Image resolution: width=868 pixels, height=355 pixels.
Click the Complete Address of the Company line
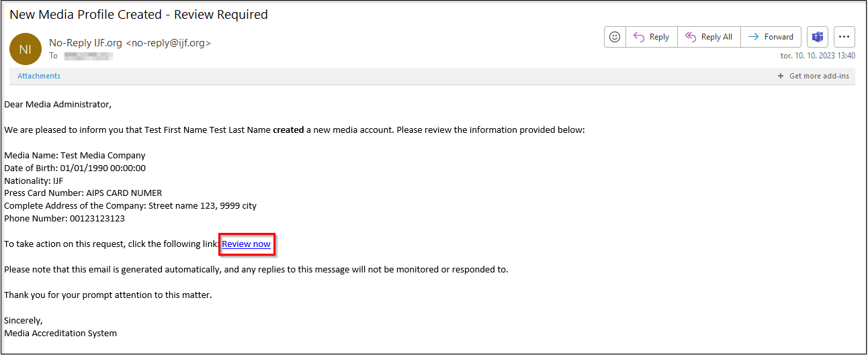pyautogui.click(x=130, y=206)
